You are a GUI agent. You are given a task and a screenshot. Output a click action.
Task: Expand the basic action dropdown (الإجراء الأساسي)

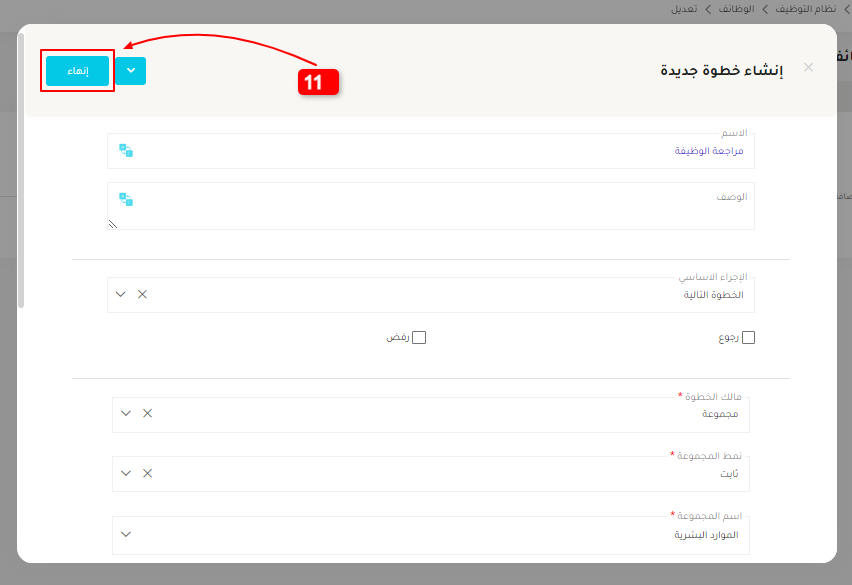tap(121, 294)
